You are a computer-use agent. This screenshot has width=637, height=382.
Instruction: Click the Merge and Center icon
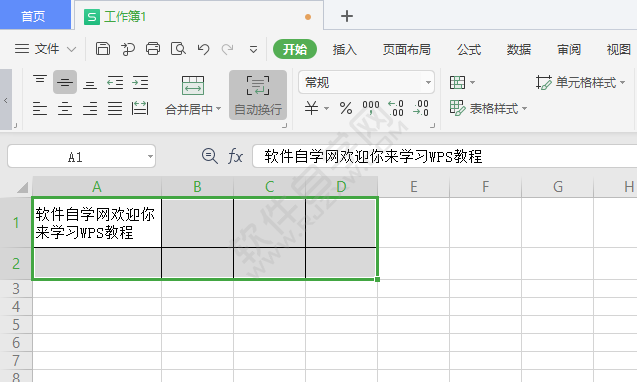coord(193,85)
